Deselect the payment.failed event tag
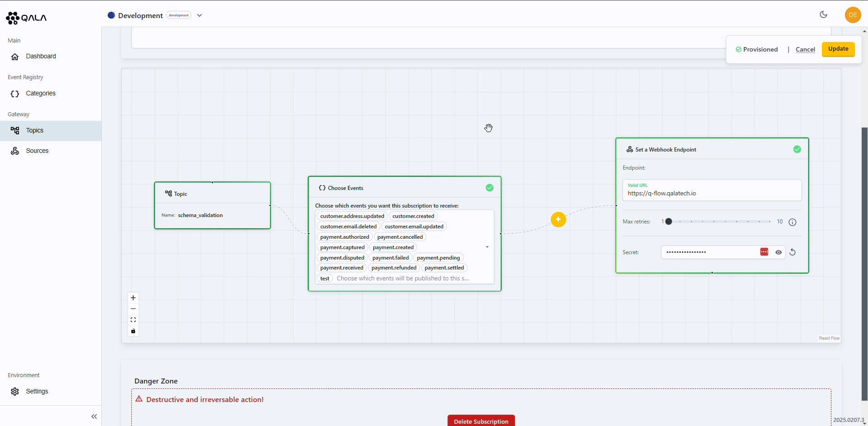 (391, 257)
